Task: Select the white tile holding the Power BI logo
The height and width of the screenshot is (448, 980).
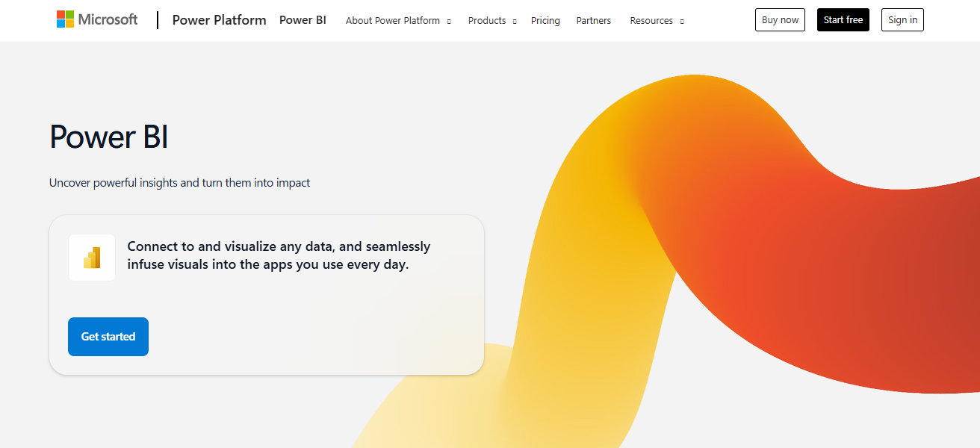Action: pyautogui.click(x=91, y=257)
